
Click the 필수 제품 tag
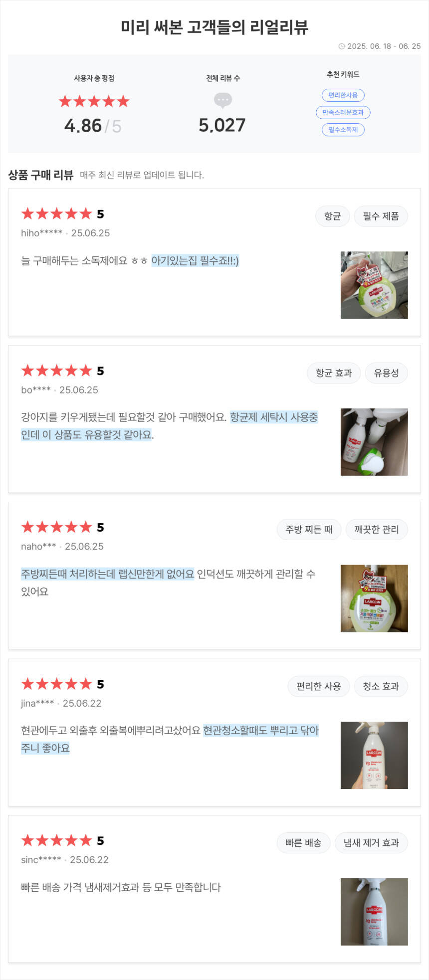[x=381, y=216]
